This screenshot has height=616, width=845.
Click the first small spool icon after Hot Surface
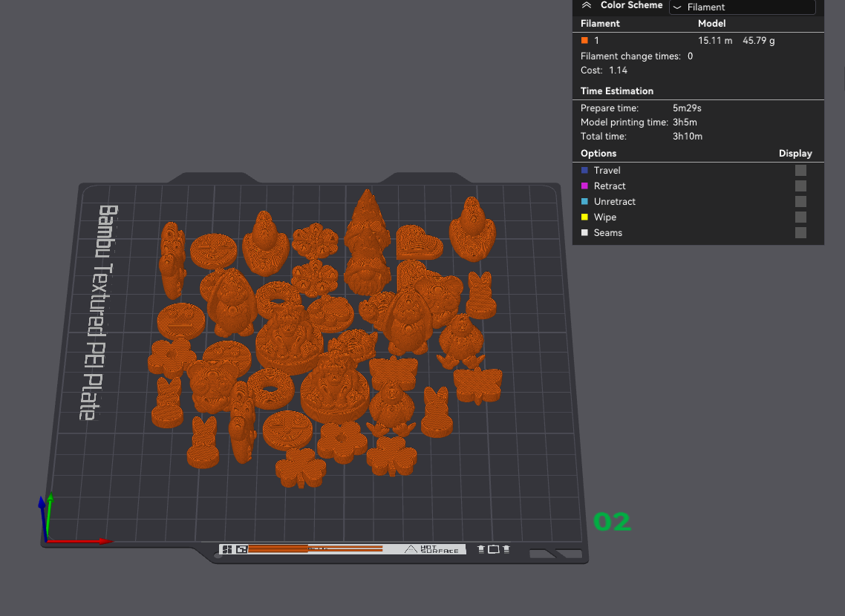point(481,548)
